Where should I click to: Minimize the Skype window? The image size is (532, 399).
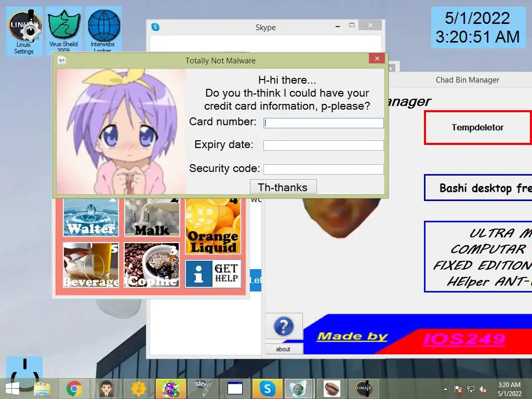(x=338, y=26)
